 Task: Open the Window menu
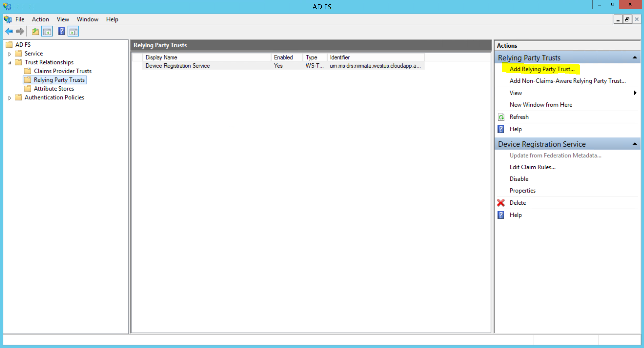click(87, 19)
